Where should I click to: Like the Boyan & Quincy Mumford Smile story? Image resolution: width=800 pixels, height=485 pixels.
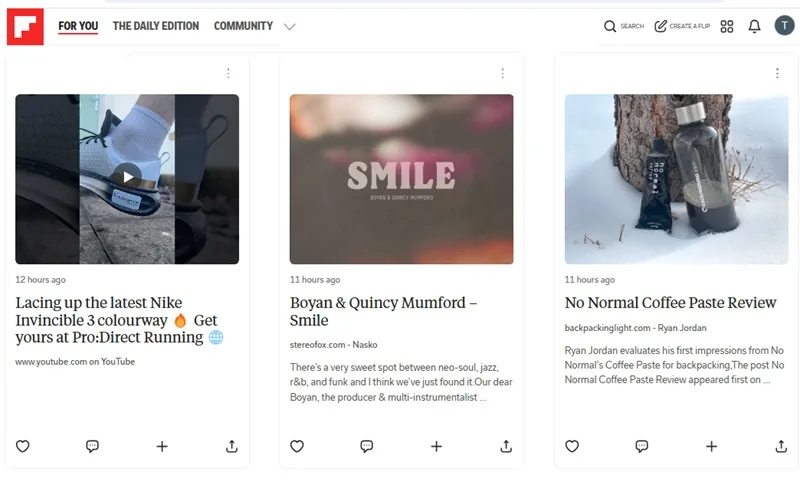[297, 446]
